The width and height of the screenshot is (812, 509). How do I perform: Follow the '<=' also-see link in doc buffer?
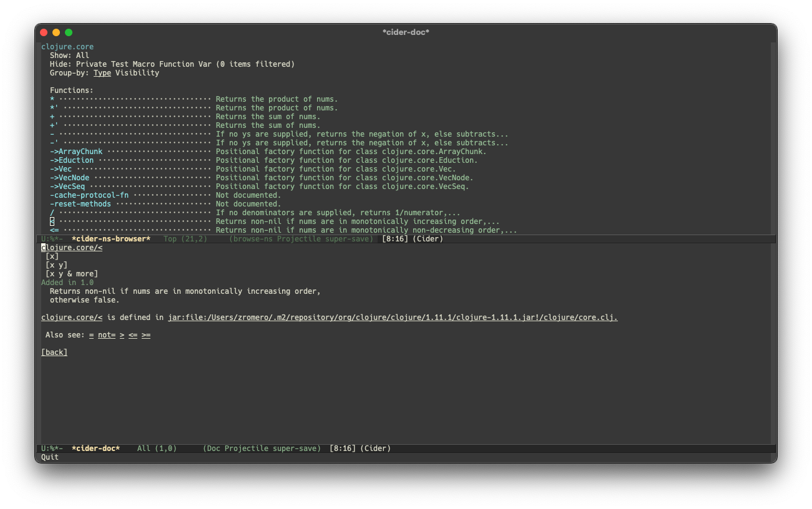point(133,335)
